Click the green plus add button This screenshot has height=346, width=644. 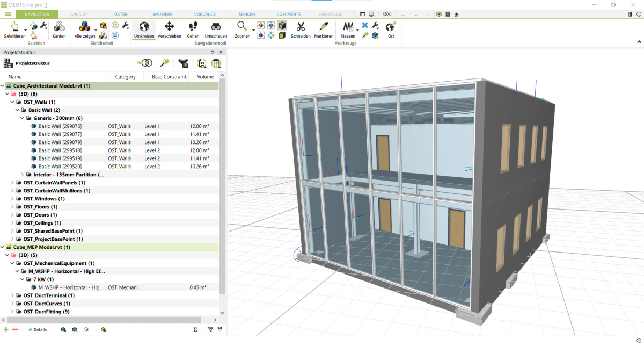[x=6, y=329]
